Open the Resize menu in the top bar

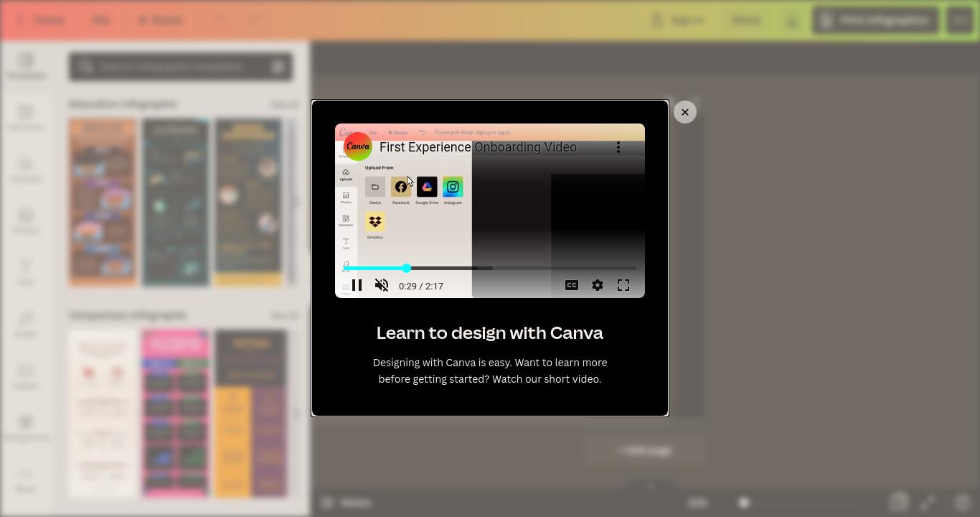coord(161,20)
